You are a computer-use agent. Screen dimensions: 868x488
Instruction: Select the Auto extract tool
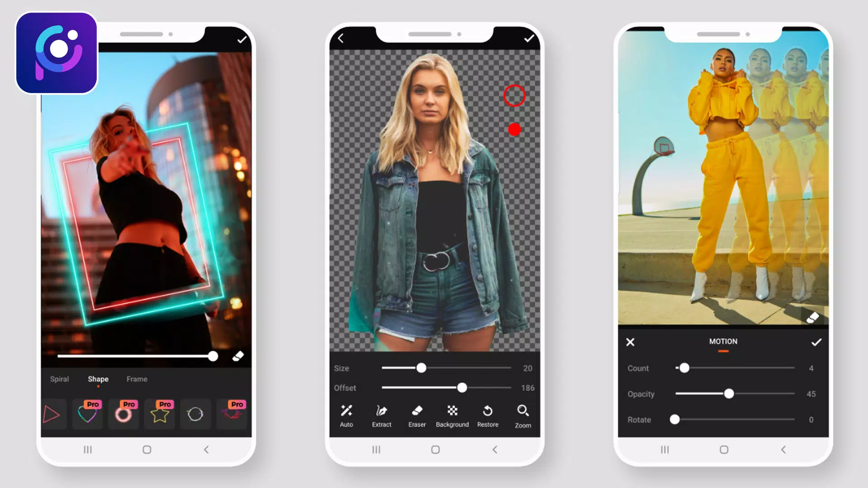coord(346,416)
